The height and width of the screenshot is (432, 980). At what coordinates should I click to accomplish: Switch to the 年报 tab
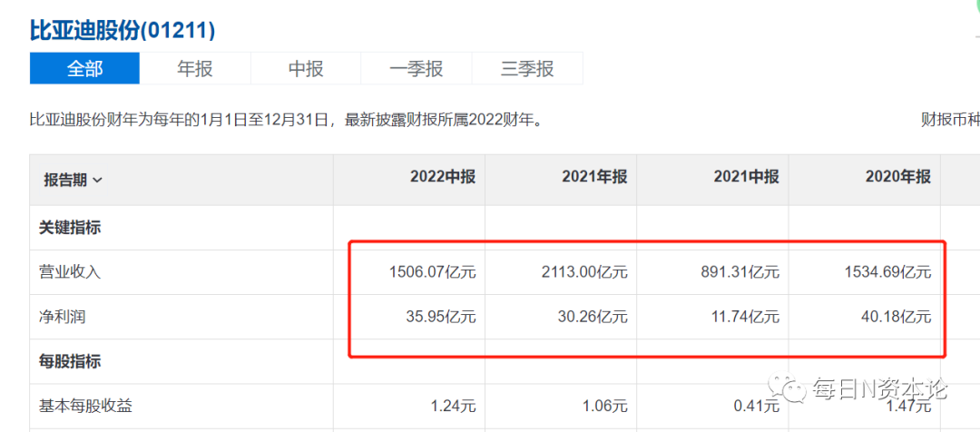(x=195, y=69)
